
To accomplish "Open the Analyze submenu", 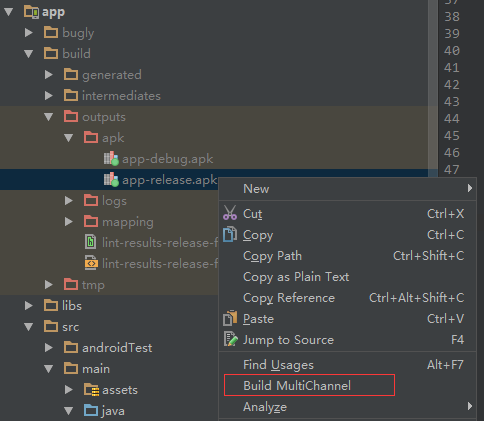I will point(347,406).
